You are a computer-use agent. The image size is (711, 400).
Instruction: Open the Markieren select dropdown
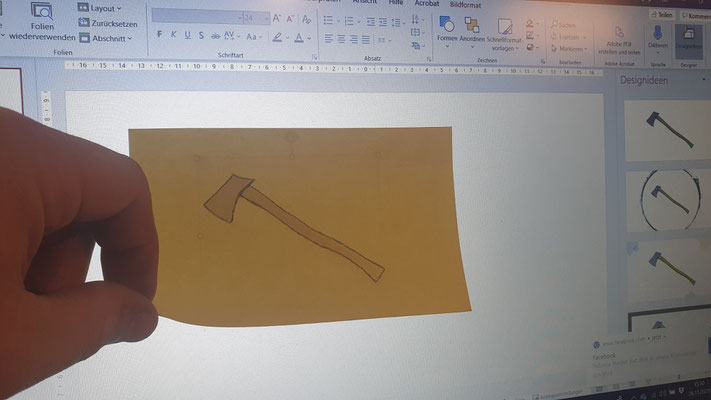click(570, 49)
